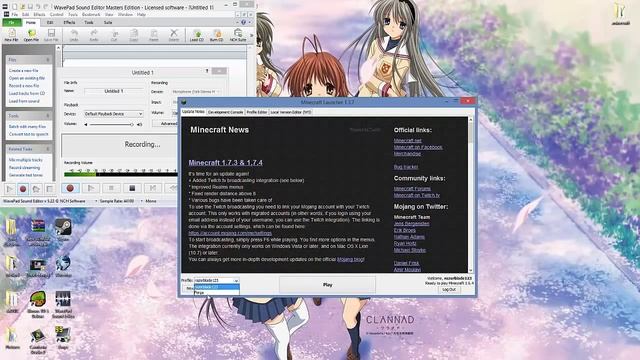
Task: Collapse the Tools sidebar panel in WavePad
Action: 48,116
